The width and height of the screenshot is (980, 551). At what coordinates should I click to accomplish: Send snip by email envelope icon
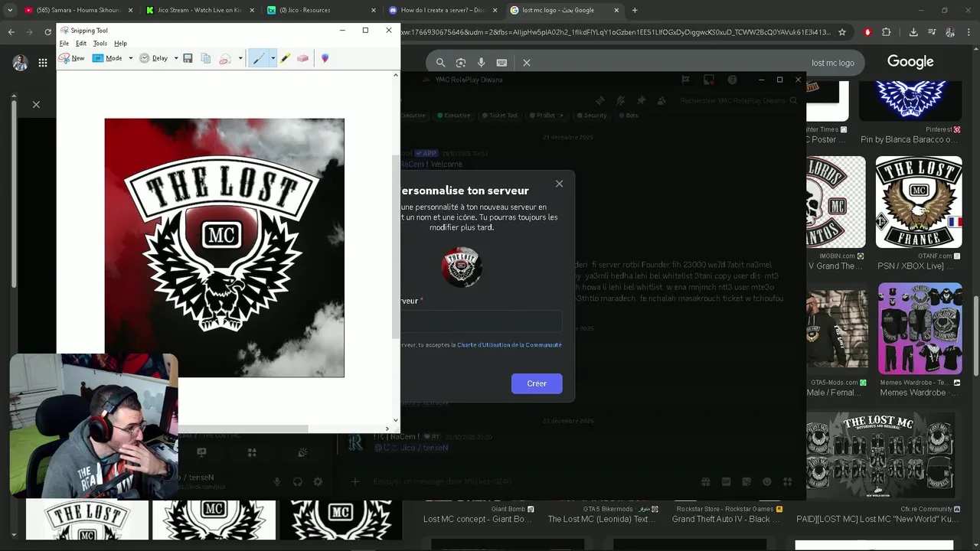tap(225, 58)
